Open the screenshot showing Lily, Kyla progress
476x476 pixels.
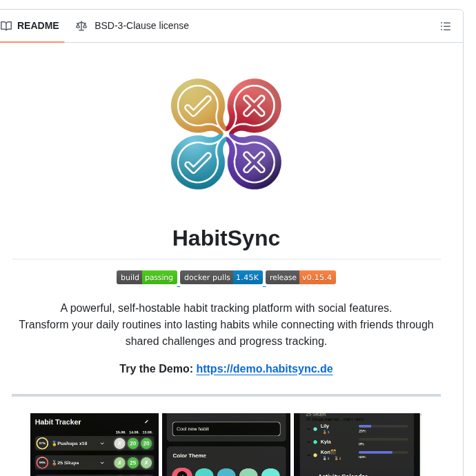357,444
